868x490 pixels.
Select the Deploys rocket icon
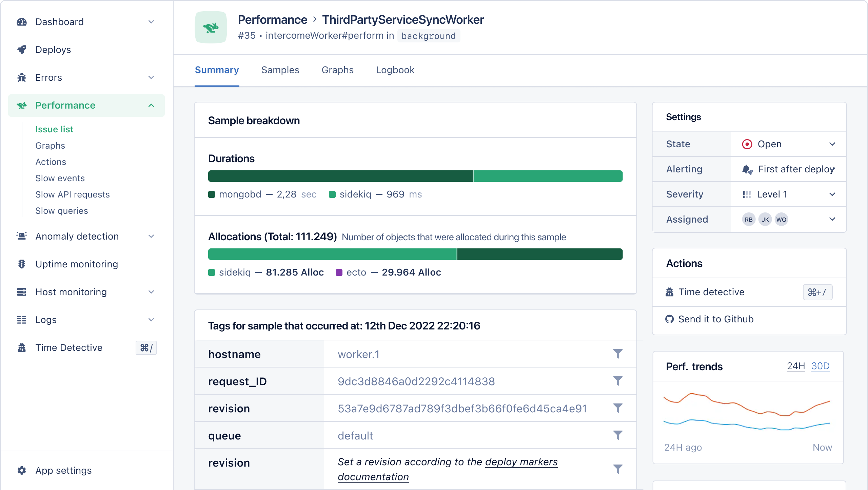pyautogui.click(x=22, y=50)
